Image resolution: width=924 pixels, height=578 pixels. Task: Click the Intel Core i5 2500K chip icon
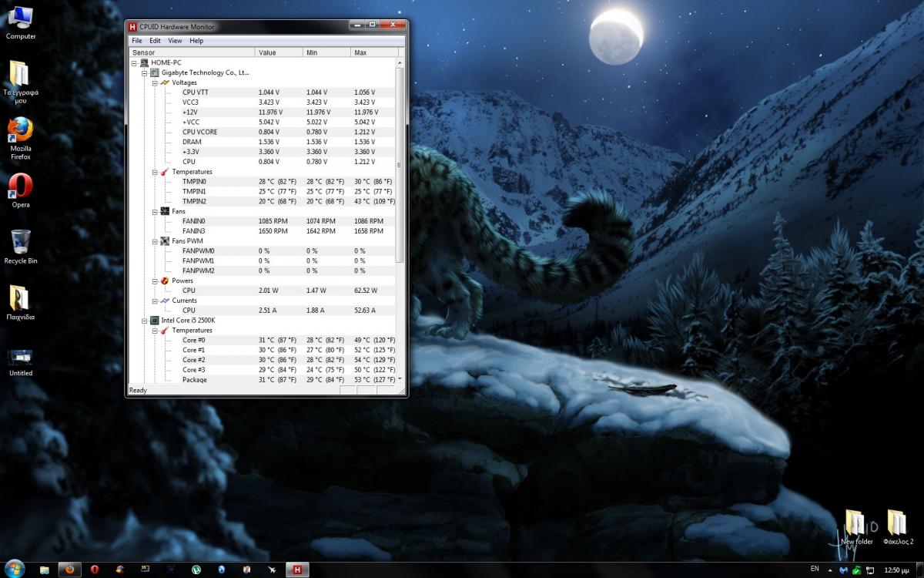(x=155, y=320)
